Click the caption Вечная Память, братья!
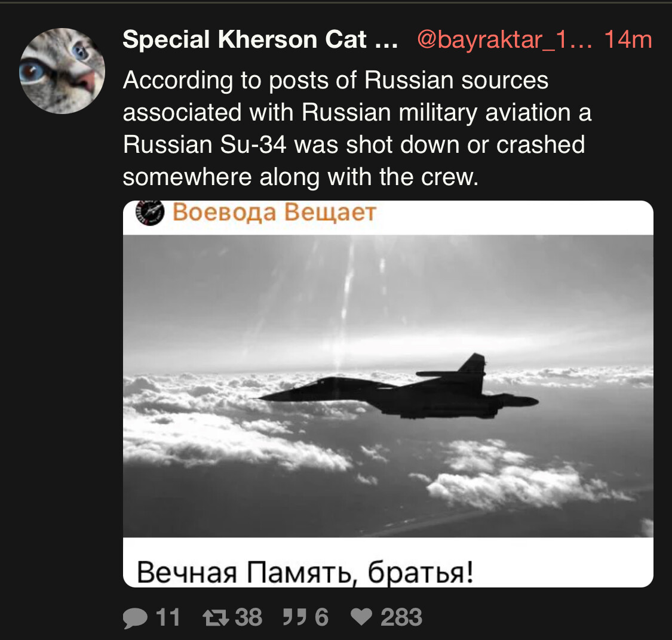Viewport: 672px width, 640px height. point(305,572)
